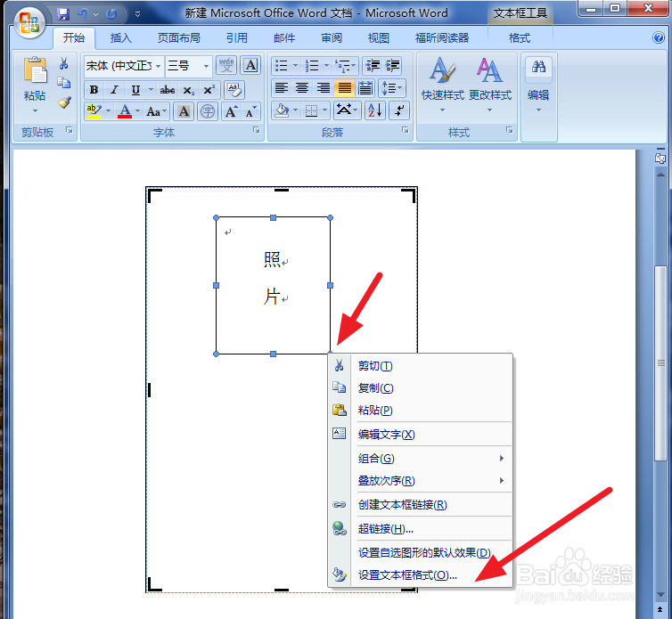Toggle italic formatting
Image resolution: width=672 pixels, height=619 pixels.
click(114, 90)
